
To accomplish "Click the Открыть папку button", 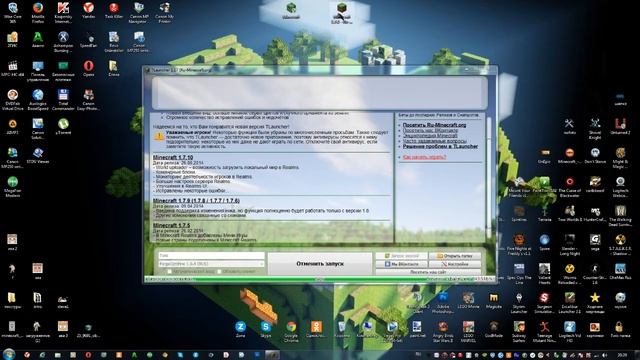I will click(455, 256).
